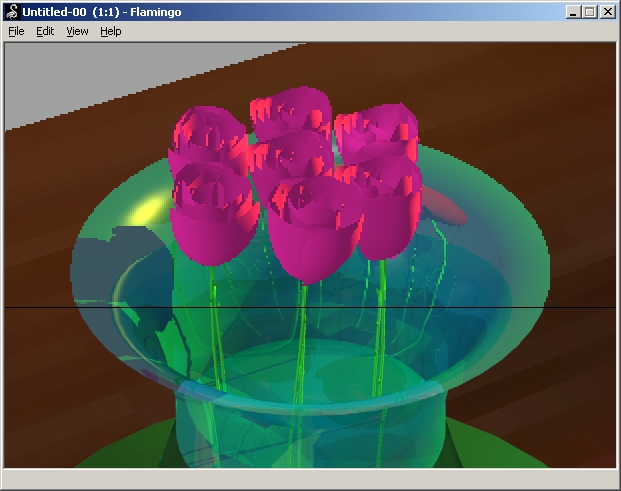Click the title bar text Untitled-00 (1:1) - Flamingo
Image resolution: width=621 pixels, height=491 pixels.
pyautogui.click(x=102, y=12)
